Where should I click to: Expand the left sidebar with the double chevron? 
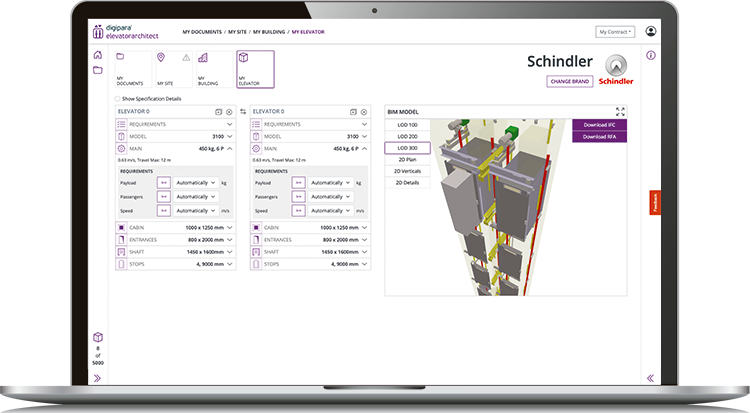click(98, 379)
